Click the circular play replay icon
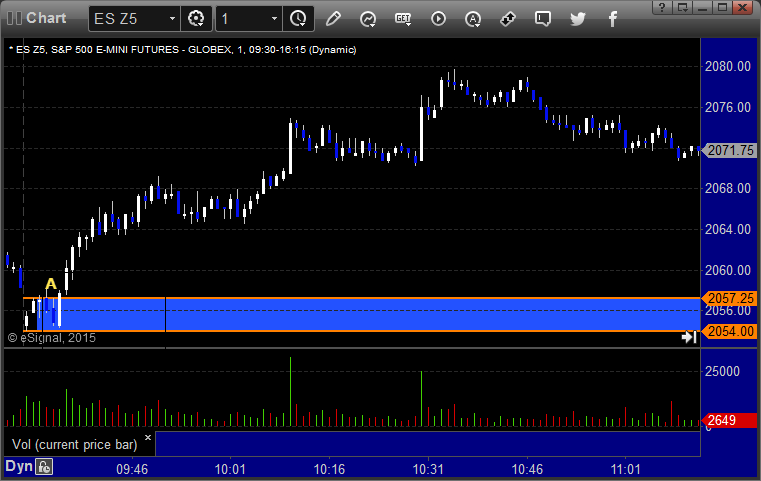The width and height of the screenshot is (761, 481). coord(438,19)
